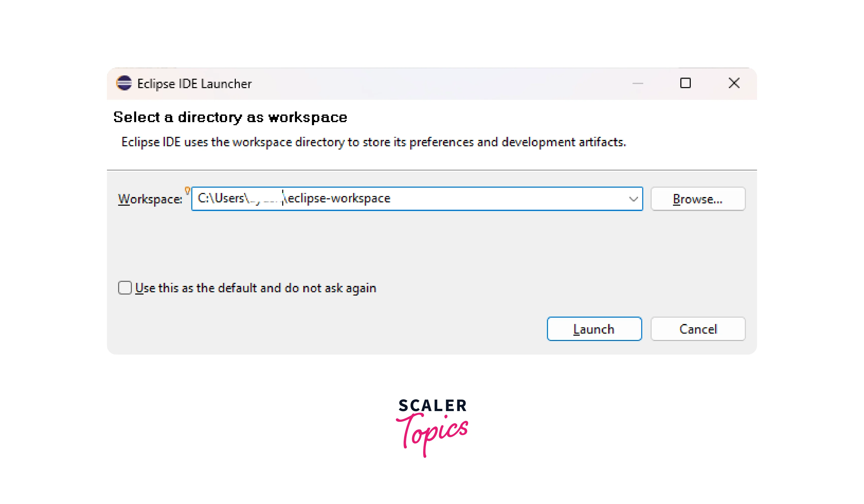Click the SCALER word in the logo
This screenshot has width=864, height=504.
(x=432, y=406)
